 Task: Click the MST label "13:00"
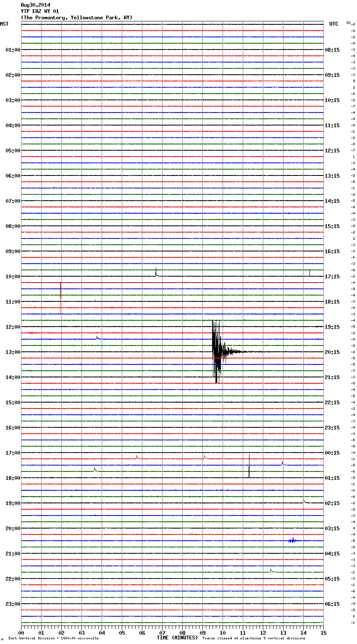(13, 352)
